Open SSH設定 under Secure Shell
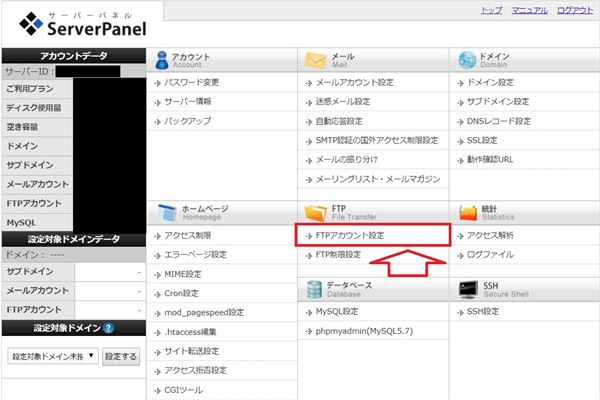This screenshot has width=600, height=400. pos(483,312)
